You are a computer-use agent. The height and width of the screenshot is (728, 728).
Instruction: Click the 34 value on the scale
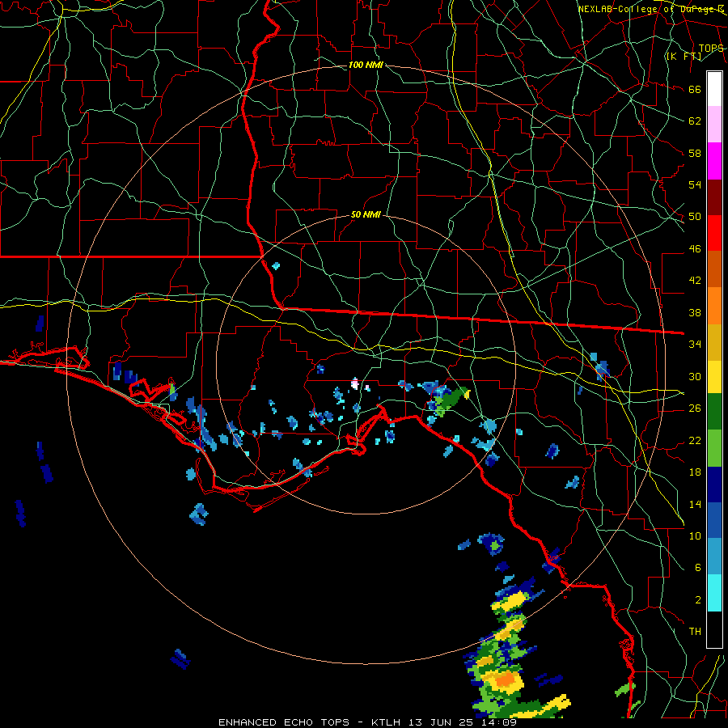click(695, 345)
